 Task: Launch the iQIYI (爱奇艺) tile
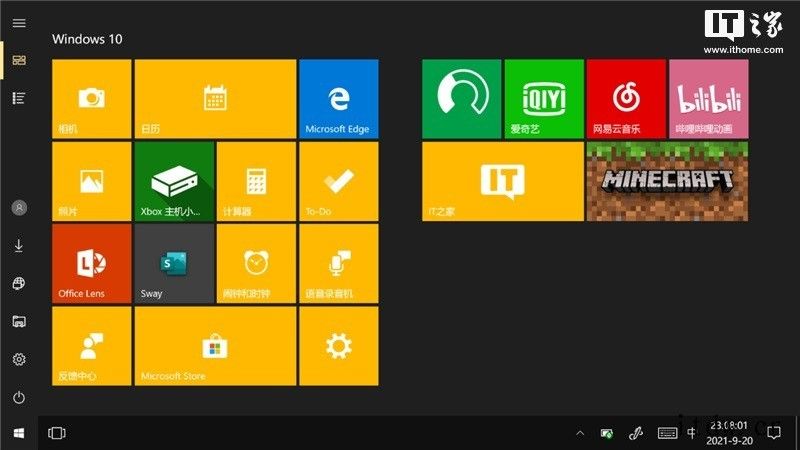pos(544,99)
